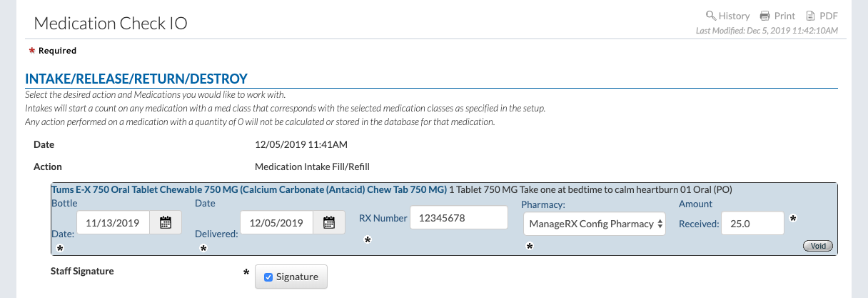Click the PDF document icon

point(810,16)
